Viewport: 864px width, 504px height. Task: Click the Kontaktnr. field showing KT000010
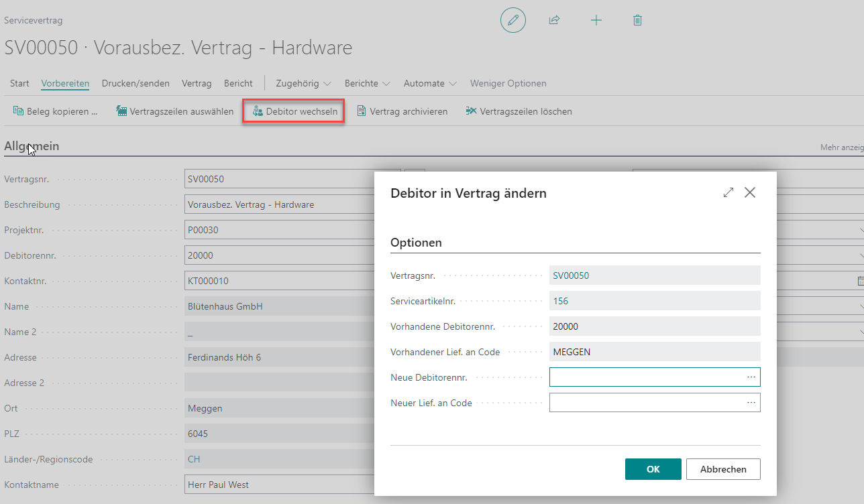coord(279,281)
